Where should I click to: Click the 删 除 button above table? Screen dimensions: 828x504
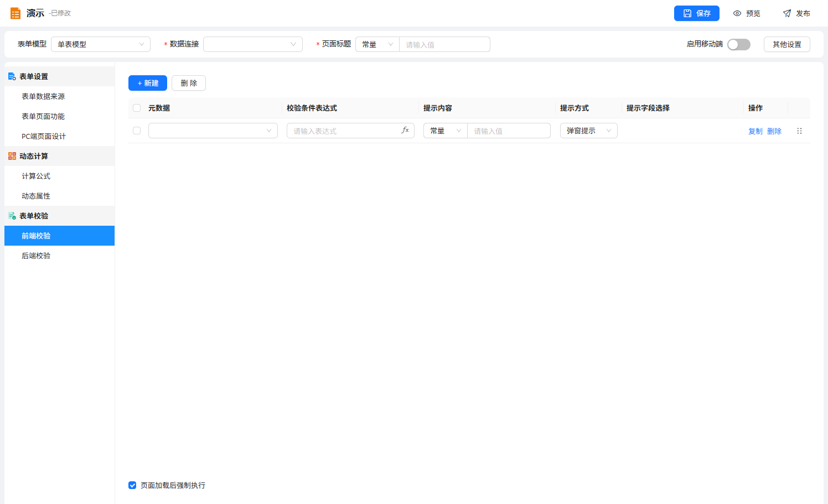pyautogui.click(x=189, y=83)
